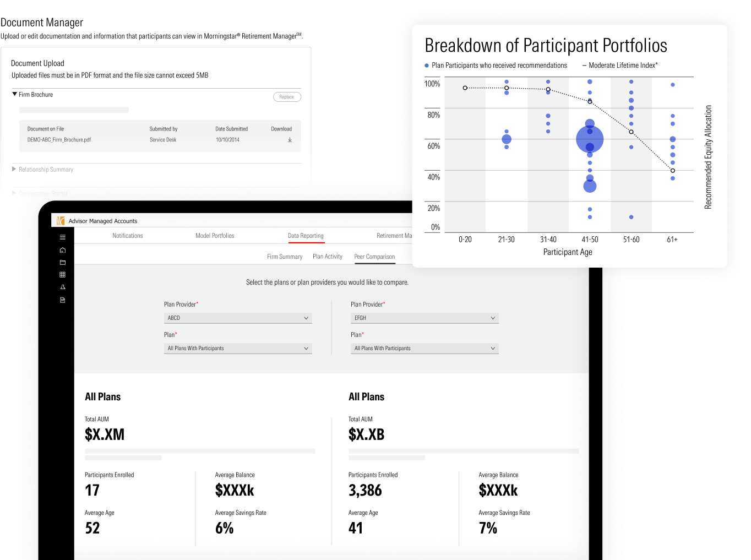Click the orange Advisor Managed Accounts logo
This screenshot has height=560, width=751.
pos(61,221)
